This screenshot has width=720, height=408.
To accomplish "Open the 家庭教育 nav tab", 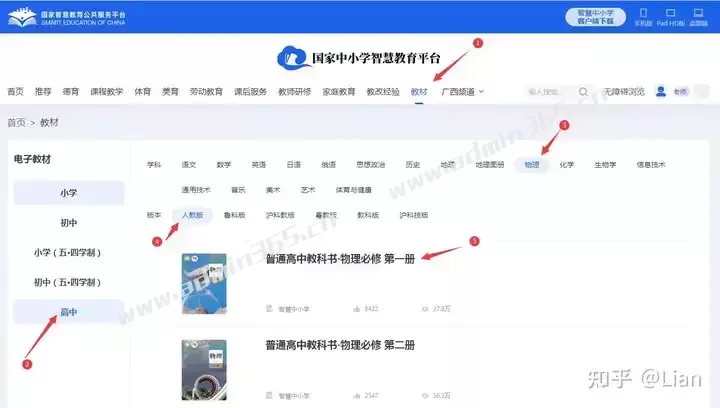I will pyautogui.click(x=338, y=92).
